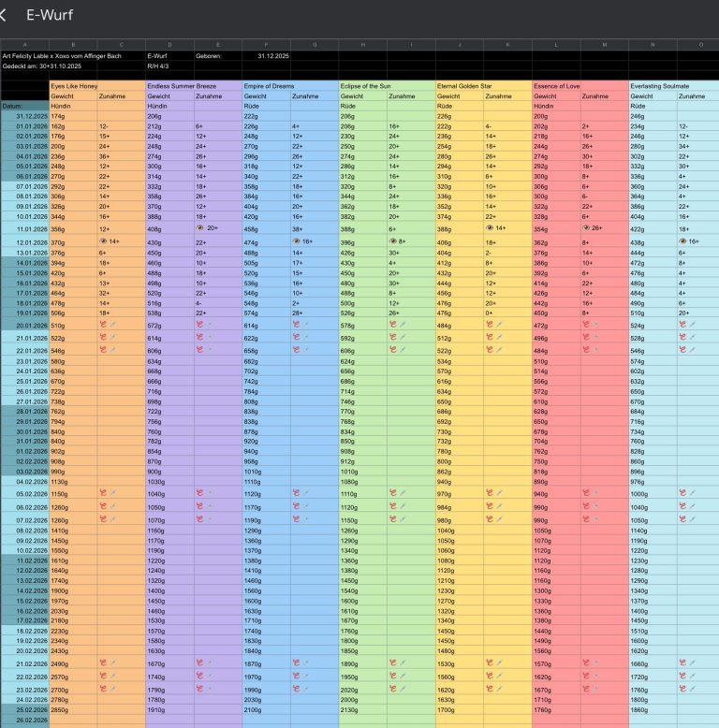Click eye icon in Eclipse of the Sun 12.01.2026 row

392,241
